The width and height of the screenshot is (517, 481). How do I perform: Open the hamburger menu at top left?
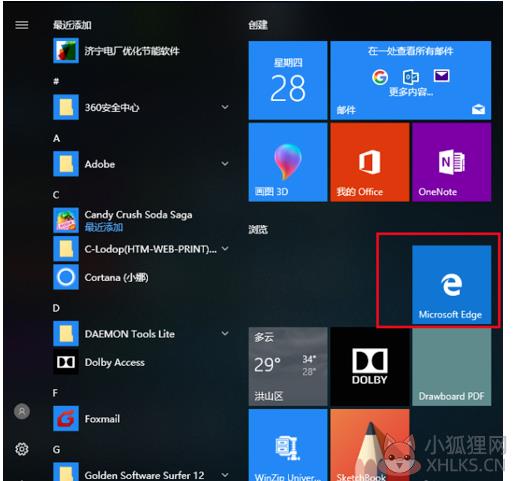point(22,25)
